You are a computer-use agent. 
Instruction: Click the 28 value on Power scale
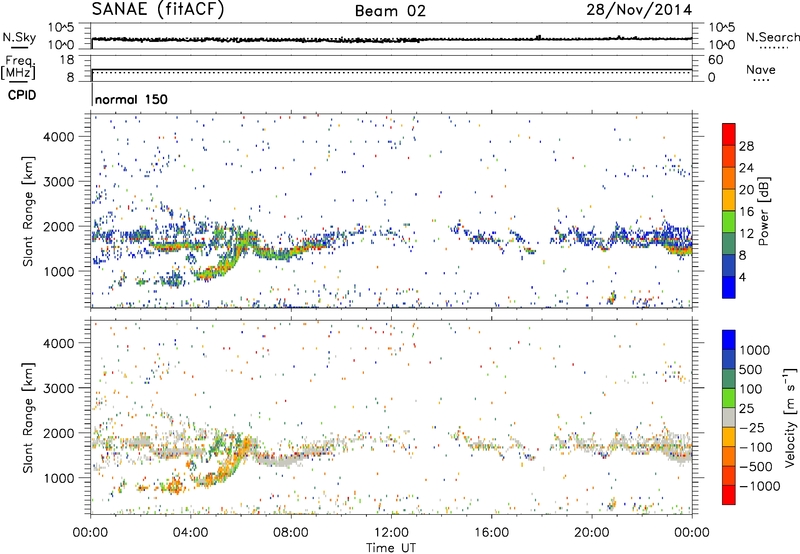746,146
